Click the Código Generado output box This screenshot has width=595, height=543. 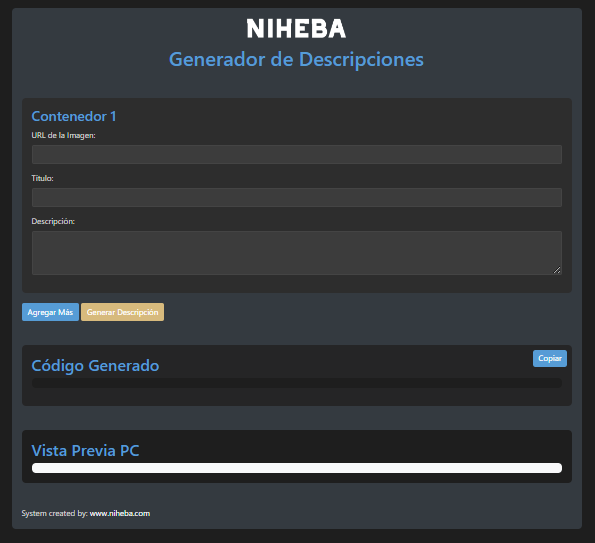coord(297,383)
